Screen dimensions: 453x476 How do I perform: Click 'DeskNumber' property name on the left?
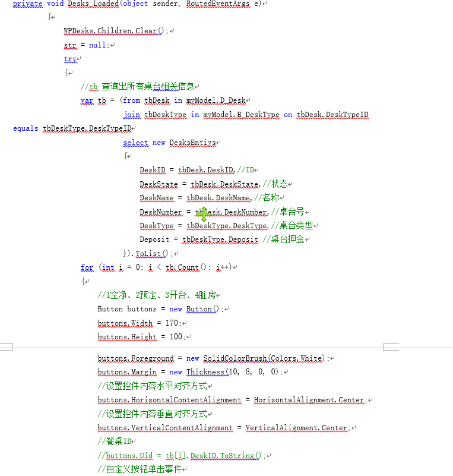[161, 212]
